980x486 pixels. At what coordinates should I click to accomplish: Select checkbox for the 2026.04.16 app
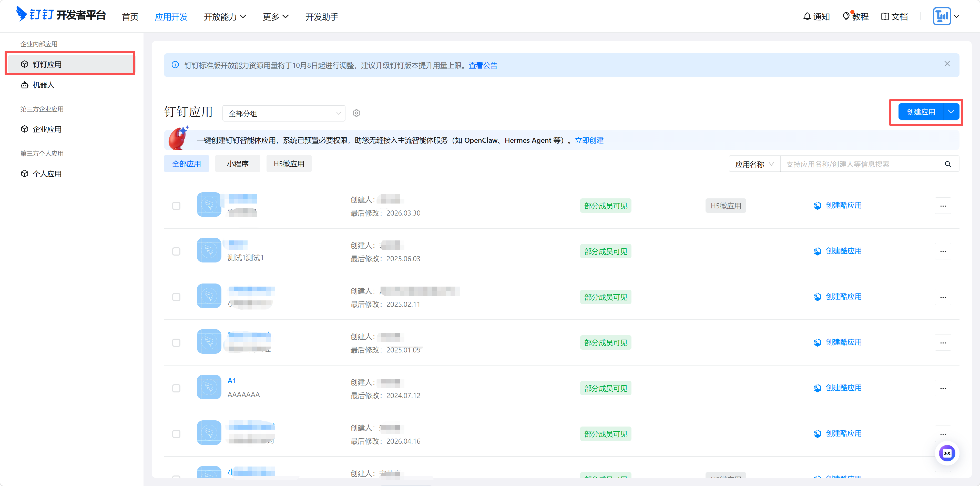(176, 434)
